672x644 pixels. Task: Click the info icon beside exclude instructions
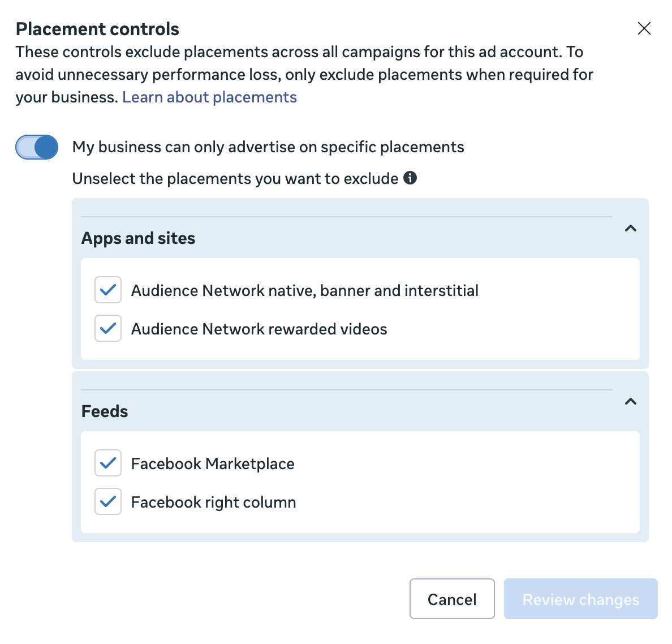(410, 178)
